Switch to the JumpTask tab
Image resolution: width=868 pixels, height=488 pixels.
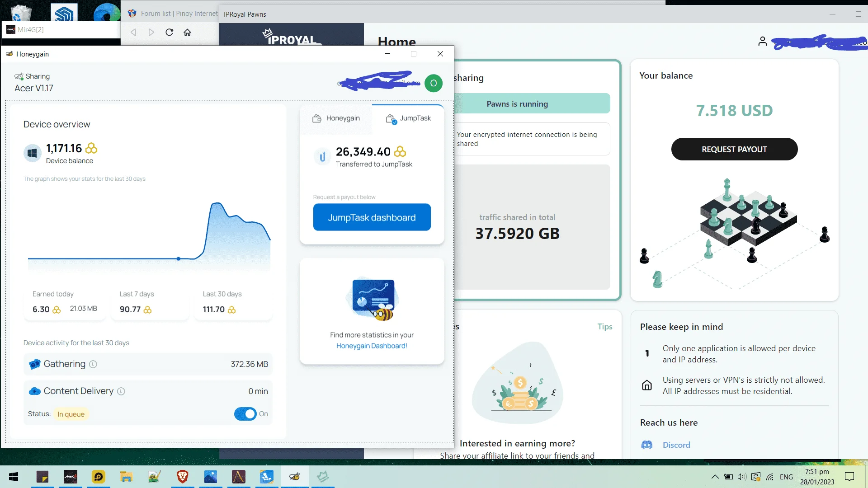tap(408, 118)
